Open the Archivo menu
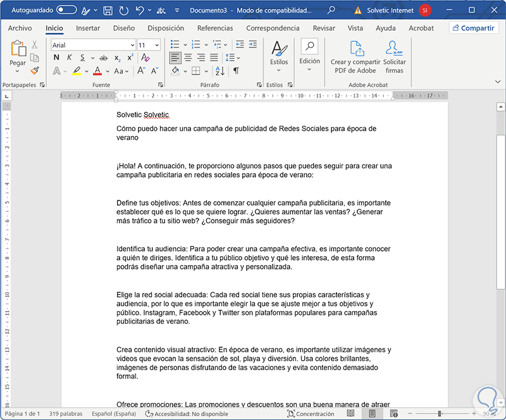The width and height of the screenshot is (506, 420). pyautogui.click(x=20, y=28)
